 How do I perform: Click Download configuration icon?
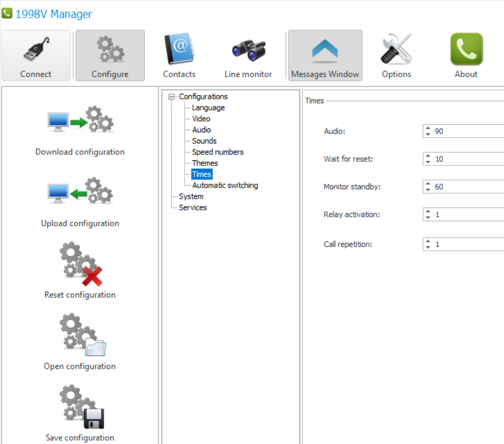(80, 120)
